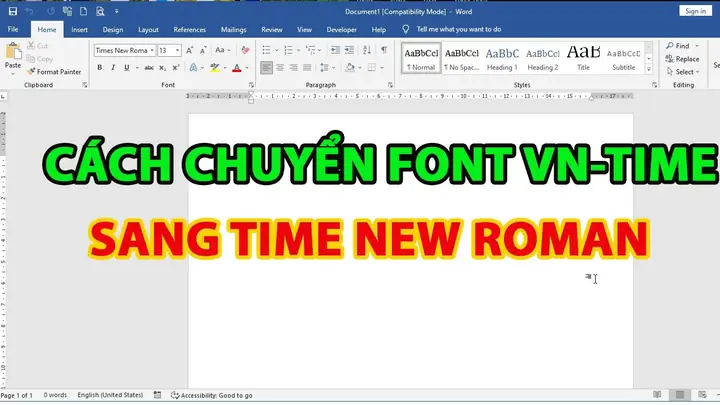Switch to the Insert tab
Image resolution: width=720 pixels, height=405 pixels.
click(79, 29)
